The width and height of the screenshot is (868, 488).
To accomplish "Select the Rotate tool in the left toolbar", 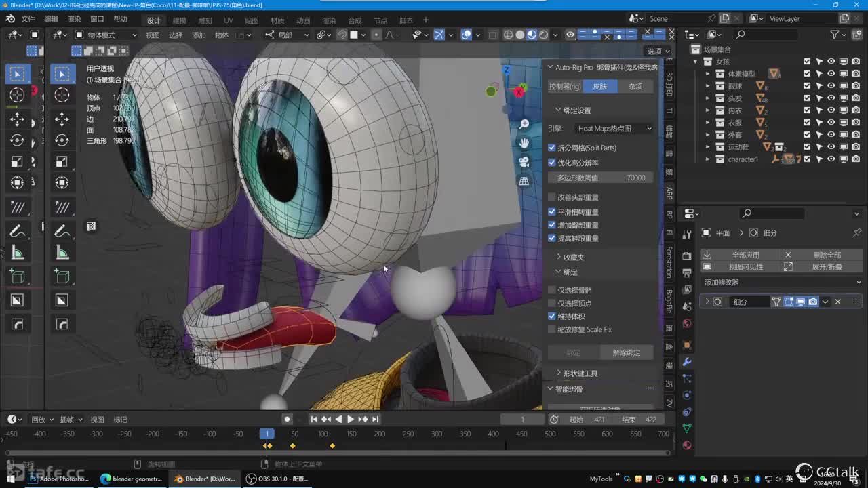I will pyautogui.click(x=17, y=140).
